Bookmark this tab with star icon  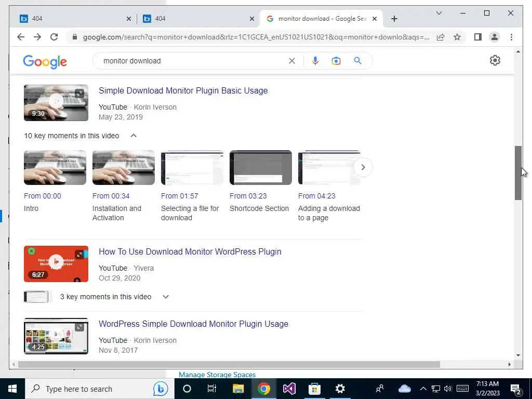point(457,37)
